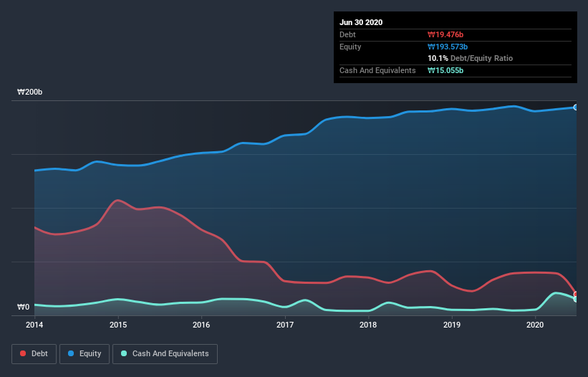The width and height of the screenshot is (588, 377).
Task: Click the ₩15.055b cash value
Action: point(445,70)
